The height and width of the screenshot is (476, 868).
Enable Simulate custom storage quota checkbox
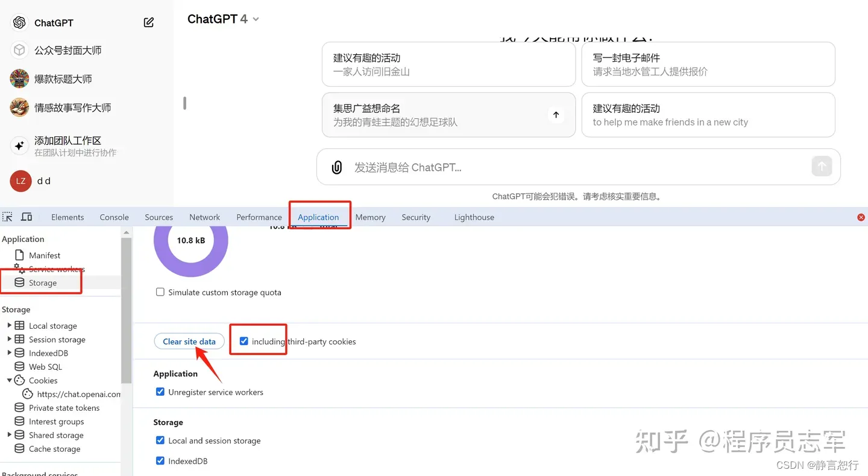(160, 292)
